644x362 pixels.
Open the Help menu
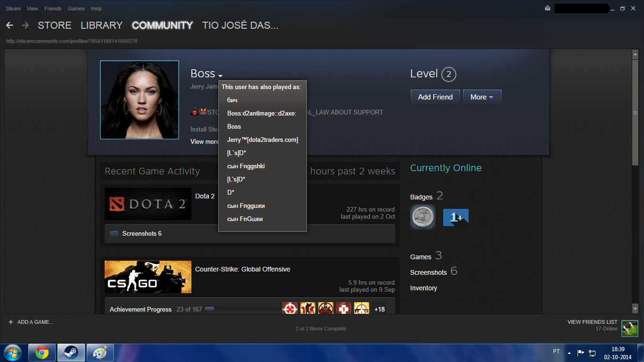pyautogui.click(x=96, y=8)
